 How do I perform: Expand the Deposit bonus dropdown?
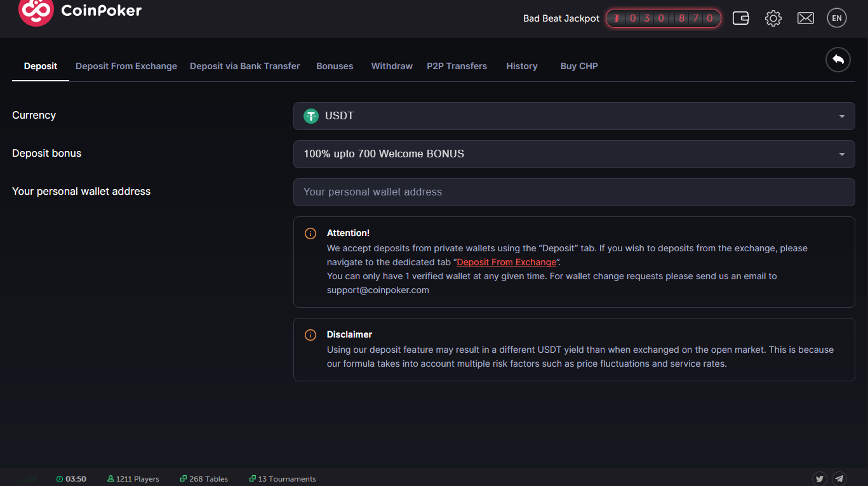pyautogui.click(x=574, y=154)
